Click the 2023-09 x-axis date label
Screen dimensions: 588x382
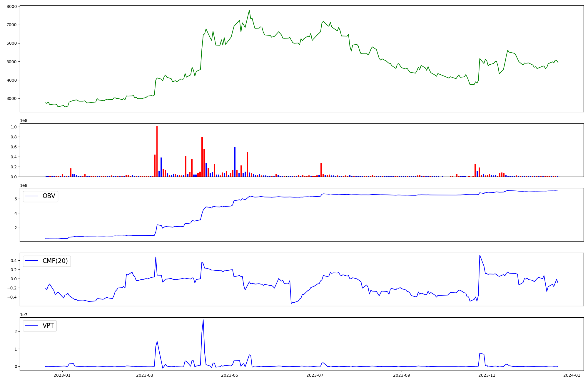(x=401, y=375)
